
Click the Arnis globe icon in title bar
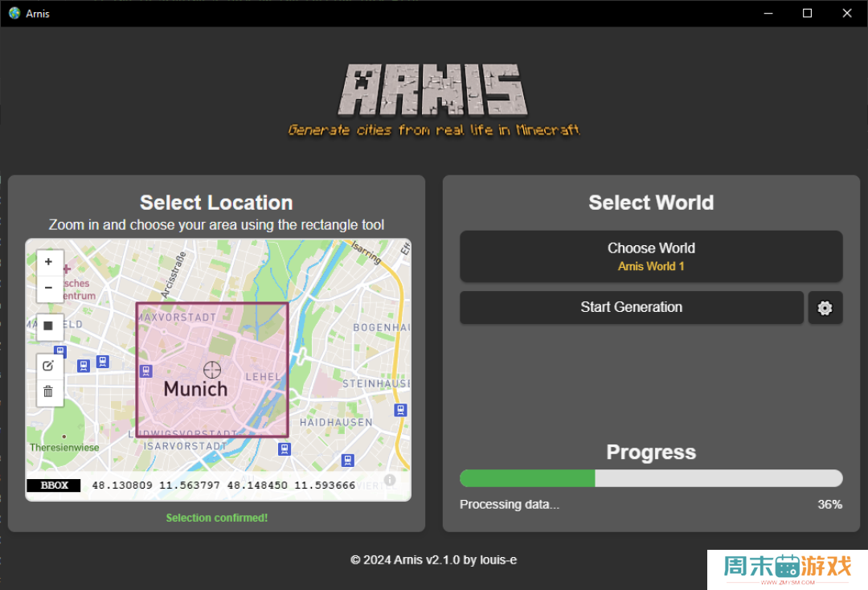pyautogui.click(x=14, y=13)
